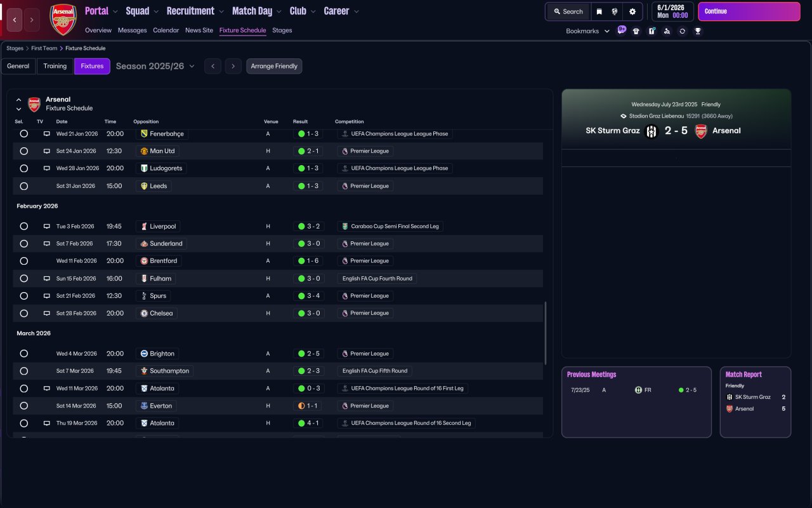Screen dimensions: 812x508
Task: Open the shirt icon shortcut
Action: pyautogui.click(x=636, y=31)
